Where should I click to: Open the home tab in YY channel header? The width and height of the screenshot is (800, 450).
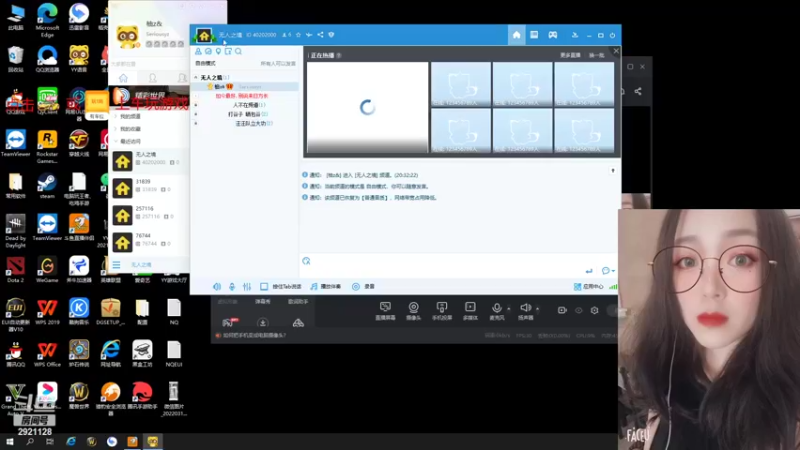516,35
